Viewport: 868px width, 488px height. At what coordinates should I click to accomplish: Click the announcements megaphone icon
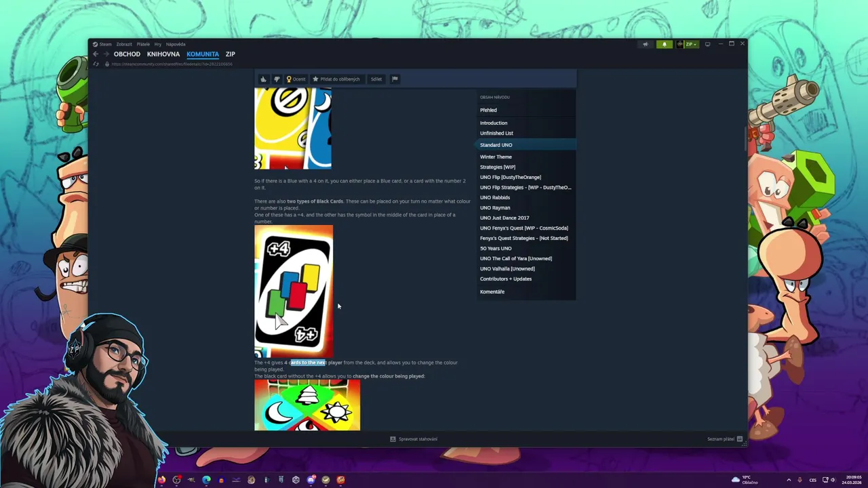646,44
